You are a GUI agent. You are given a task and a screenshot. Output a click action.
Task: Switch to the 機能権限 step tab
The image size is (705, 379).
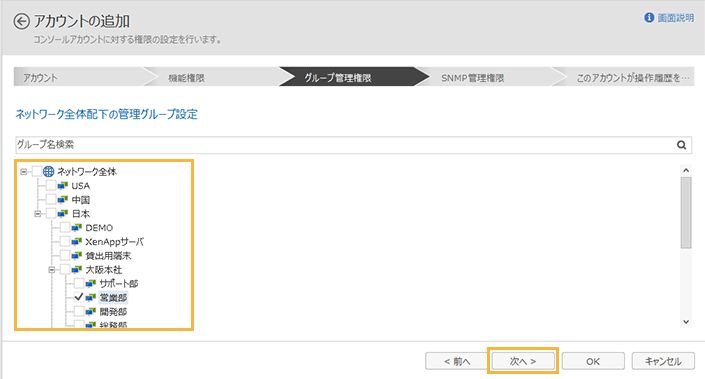[187, 78]
